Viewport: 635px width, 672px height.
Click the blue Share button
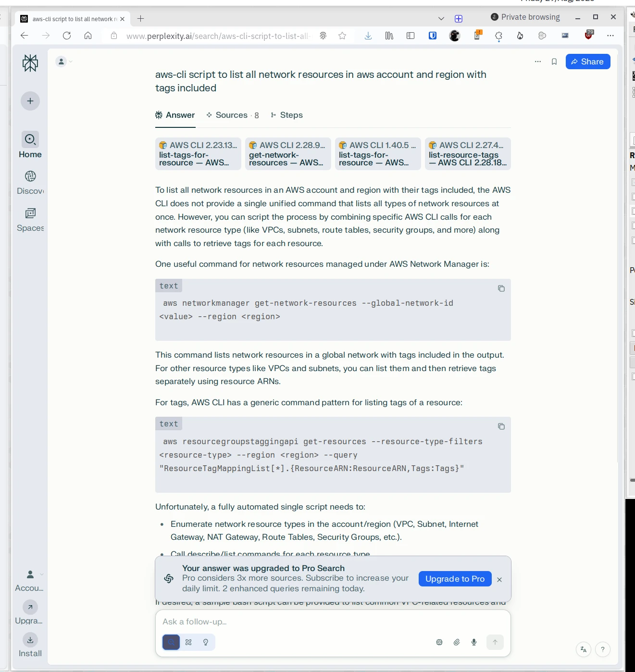(x=588, y=62)
